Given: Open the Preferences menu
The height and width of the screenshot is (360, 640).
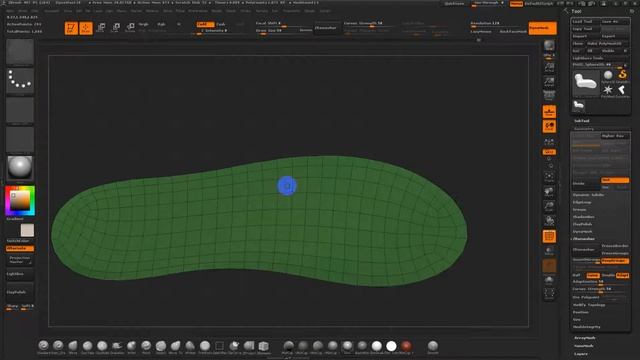Looking at the screenshot, I should point(198,11).
